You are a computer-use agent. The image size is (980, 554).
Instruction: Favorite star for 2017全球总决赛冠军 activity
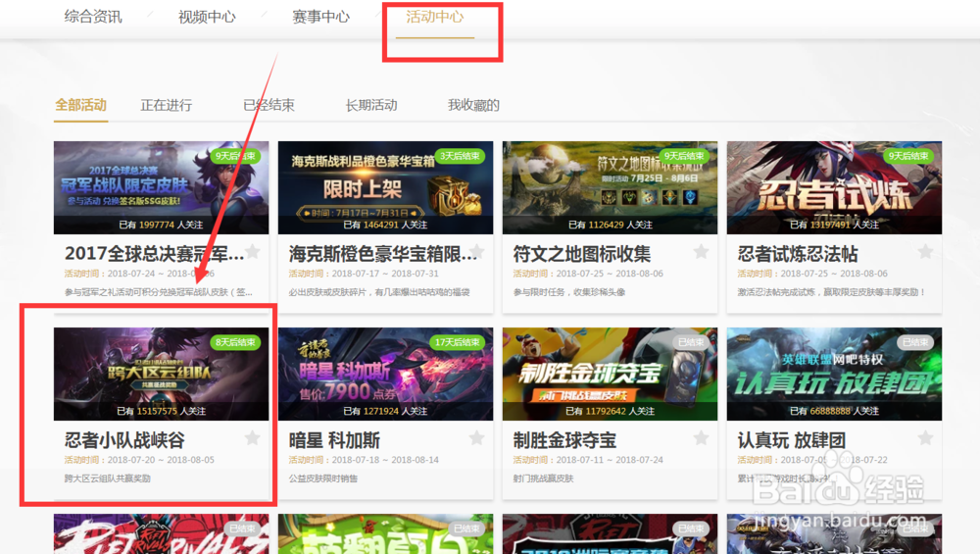253,251
